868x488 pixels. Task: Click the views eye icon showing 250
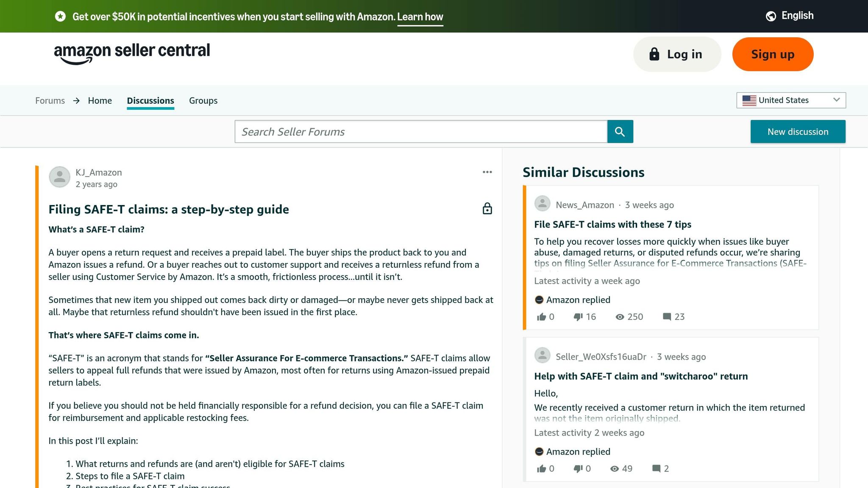(x=620, y=317)
